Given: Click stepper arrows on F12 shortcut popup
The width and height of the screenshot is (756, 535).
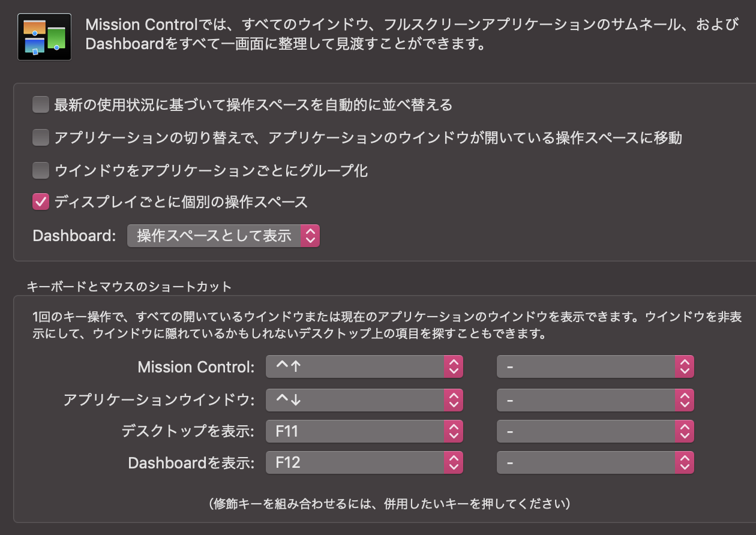Looking at the screenshot, I should (454, 462).
